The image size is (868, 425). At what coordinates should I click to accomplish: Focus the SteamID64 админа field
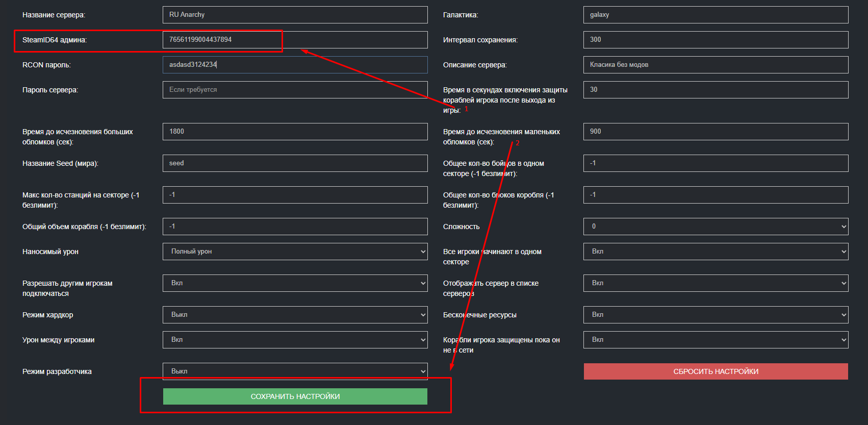[x=295, y=40]
